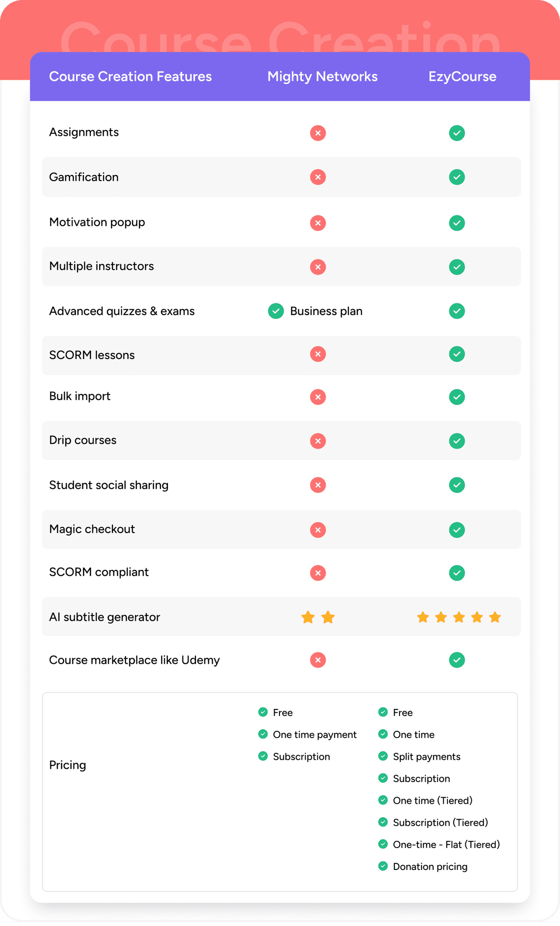Click the red X in Motivation popup row
560x926 pixels.
[x=318, y=223]
